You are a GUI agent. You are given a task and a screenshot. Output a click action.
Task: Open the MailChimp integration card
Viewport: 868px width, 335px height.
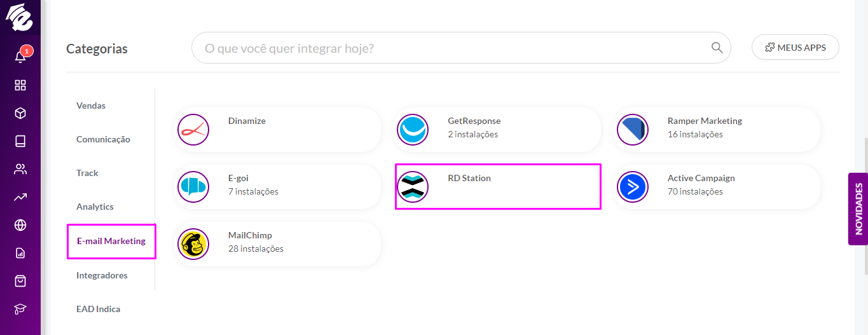(x=277, y=243)
